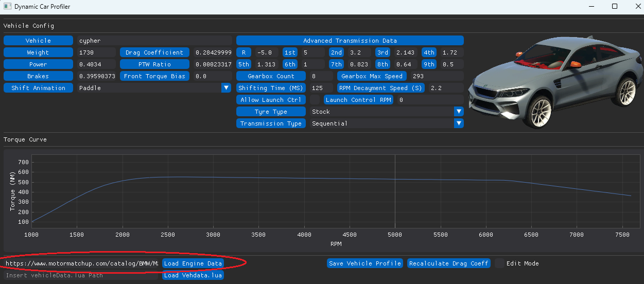
Task: Toggle the Allow Launch Ctrl checkbox
Action: 315,100
